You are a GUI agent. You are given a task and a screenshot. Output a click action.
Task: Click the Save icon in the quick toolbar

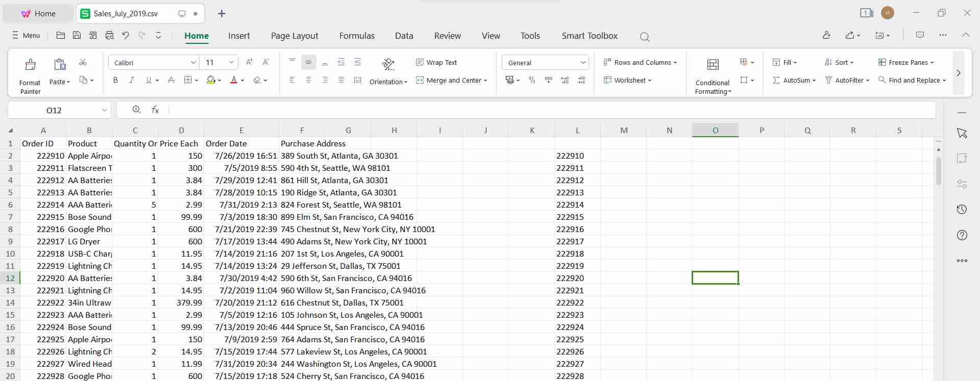tap(77, 35)
